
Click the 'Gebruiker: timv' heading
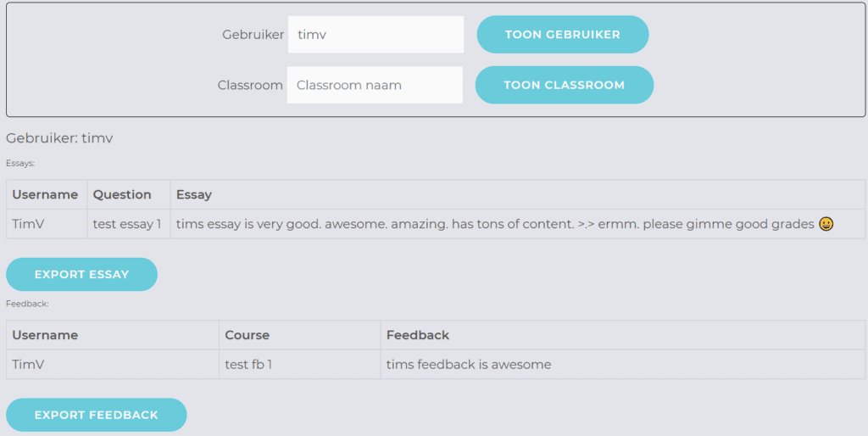click(x=59, y=138)
